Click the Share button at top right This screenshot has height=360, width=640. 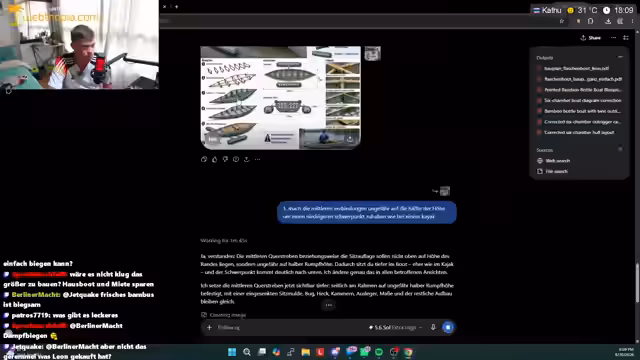[x=591, y=38]
